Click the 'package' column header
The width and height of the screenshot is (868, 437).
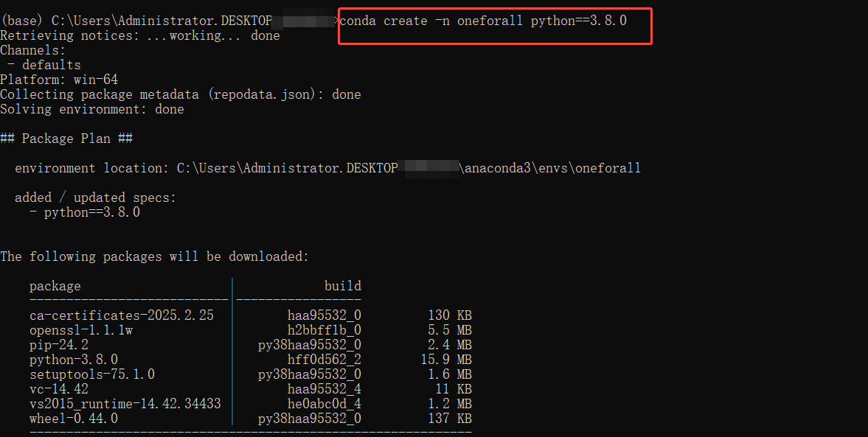55,287
